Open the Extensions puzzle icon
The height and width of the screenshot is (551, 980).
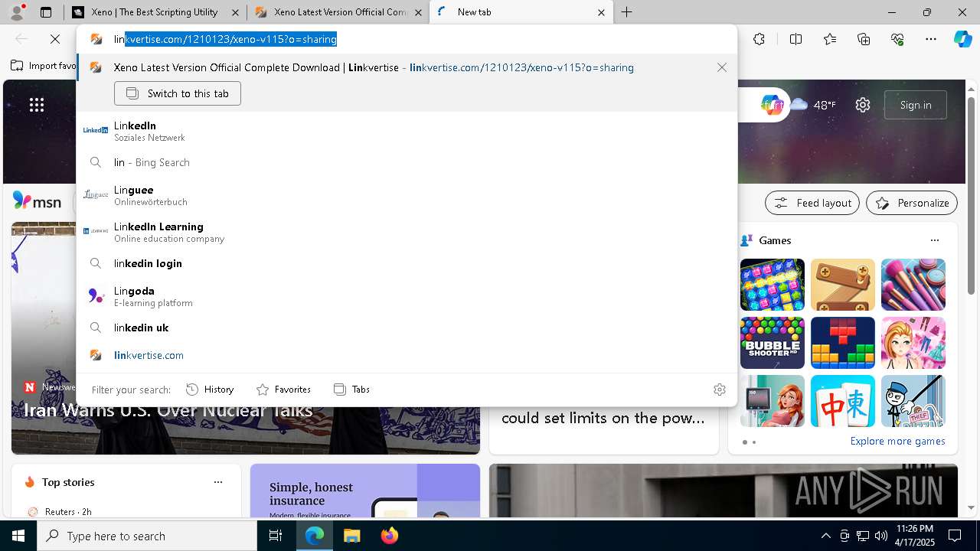pos(759,39)
